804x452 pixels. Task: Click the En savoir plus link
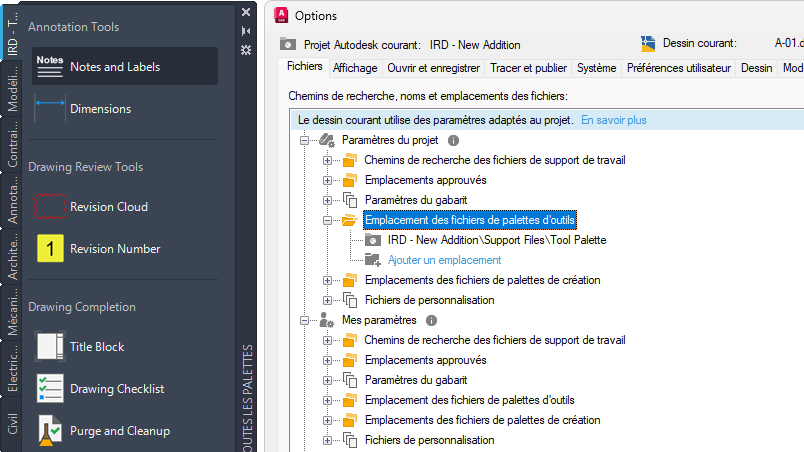pos(613,120)
